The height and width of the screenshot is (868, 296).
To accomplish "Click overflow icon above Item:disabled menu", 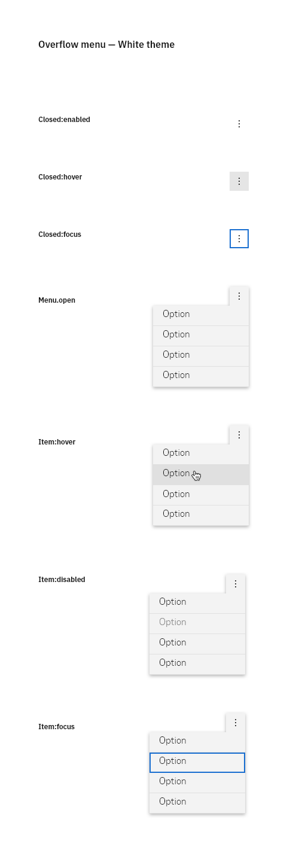I will coord(236,584).
